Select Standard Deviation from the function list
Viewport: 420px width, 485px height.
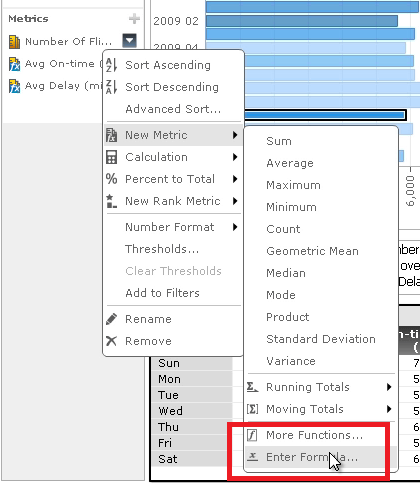click(x=321, y=339)
